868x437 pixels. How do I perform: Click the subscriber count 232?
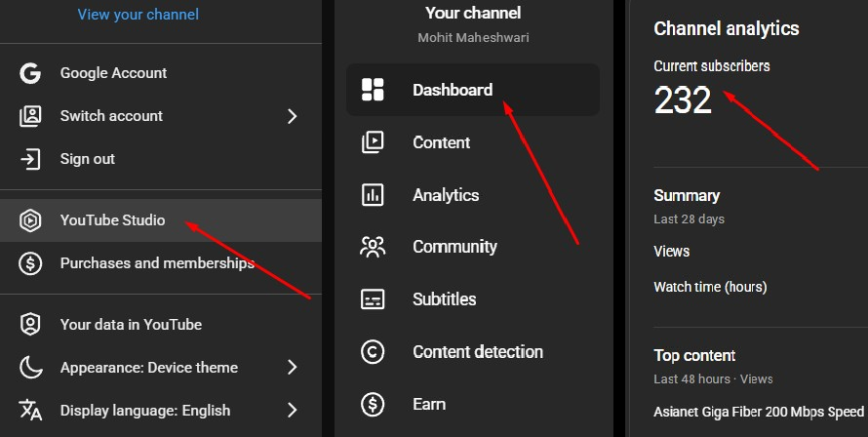tap(683, 100)
